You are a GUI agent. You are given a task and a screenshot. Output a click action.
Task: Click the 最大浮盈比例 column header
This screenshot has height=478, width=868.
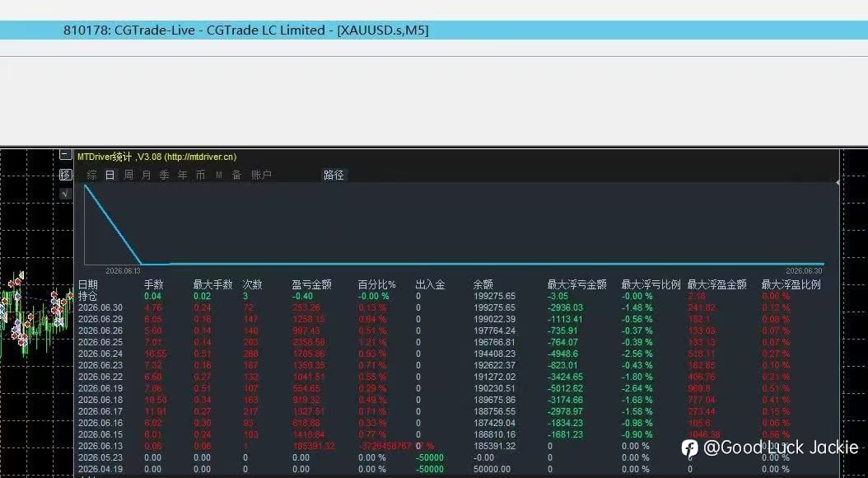point(791,284)
